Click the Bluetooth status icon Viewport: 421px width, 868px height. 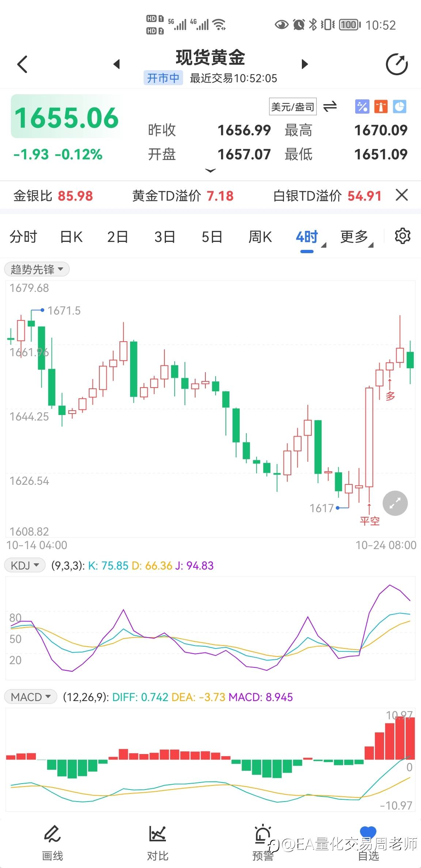coord(313,24)
